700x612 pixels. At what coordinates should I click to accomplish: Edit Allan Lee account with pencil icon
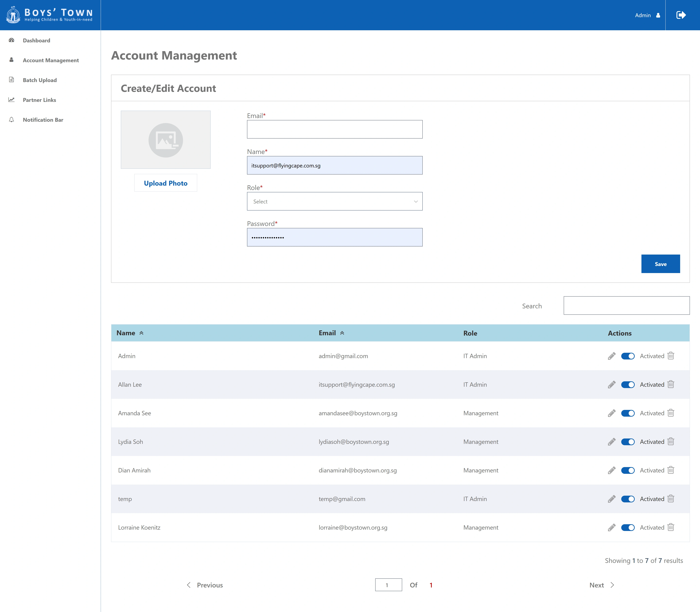pyautogui.click(x=611, y=385)
